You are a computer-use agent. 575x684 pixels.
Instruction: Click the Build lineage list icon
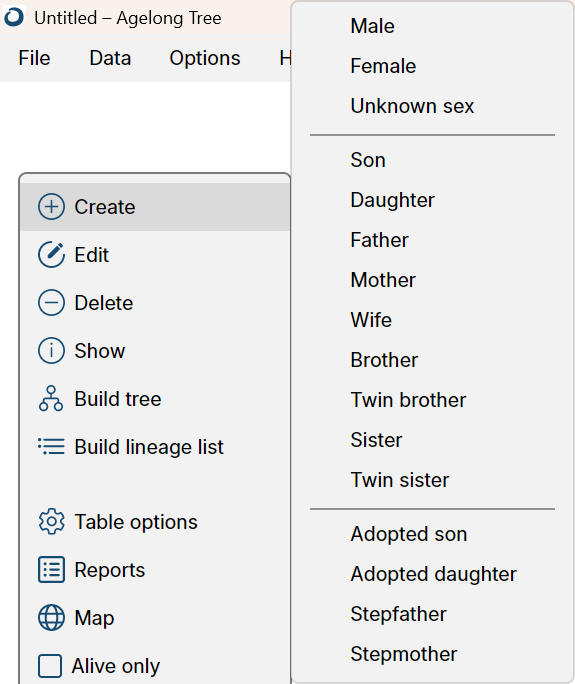pos(51,446)
